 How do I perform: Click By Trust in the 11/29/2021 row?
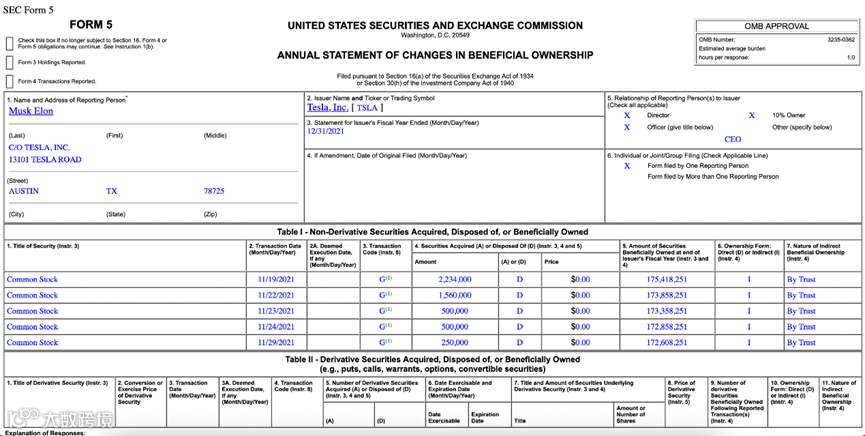(x=801, y=343)
